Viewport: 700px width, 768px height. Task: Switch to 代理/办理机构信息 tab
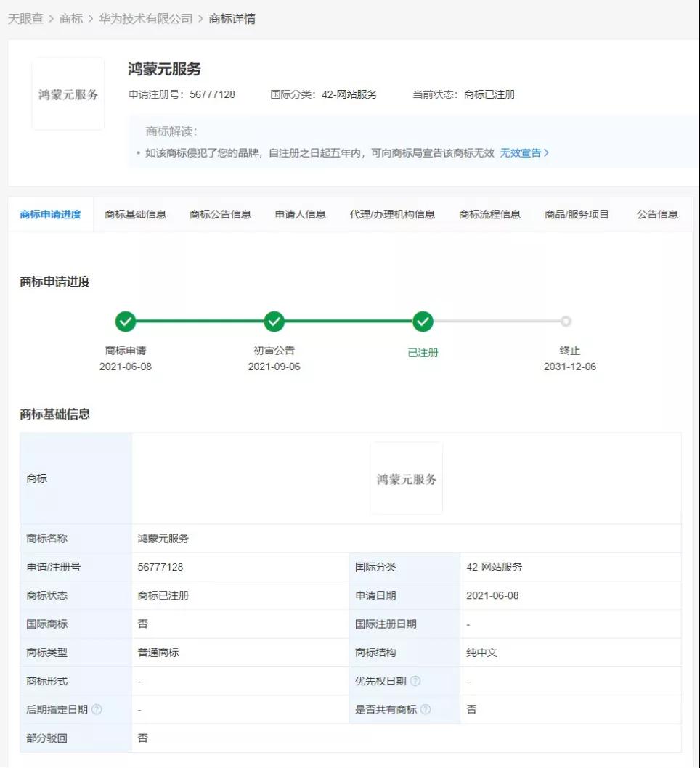(x=392, y=214)
